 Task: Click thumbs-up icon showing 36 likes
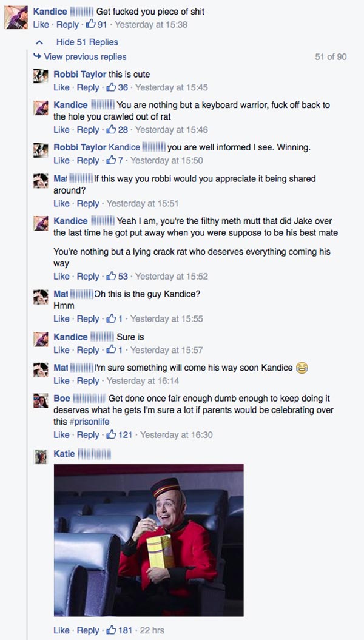[x=111, y=87]
